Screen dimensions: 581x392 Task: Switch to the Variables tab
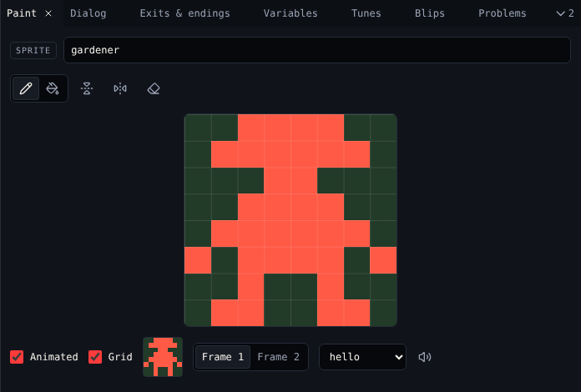(290, 13)
